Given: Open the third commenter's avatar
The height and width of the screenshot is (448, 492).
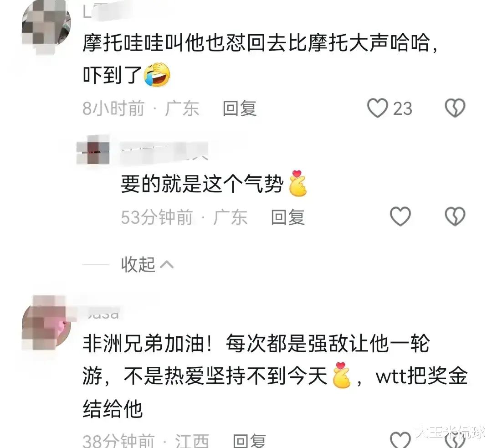Looking at the screenshot, I should pos(46,324).
